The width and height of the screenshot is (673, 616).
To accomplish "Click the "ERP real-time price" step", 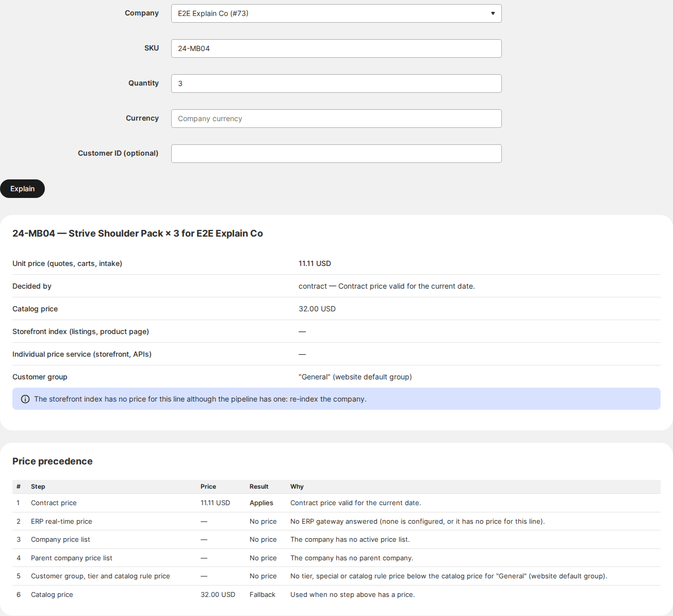I will pos(61,522).
